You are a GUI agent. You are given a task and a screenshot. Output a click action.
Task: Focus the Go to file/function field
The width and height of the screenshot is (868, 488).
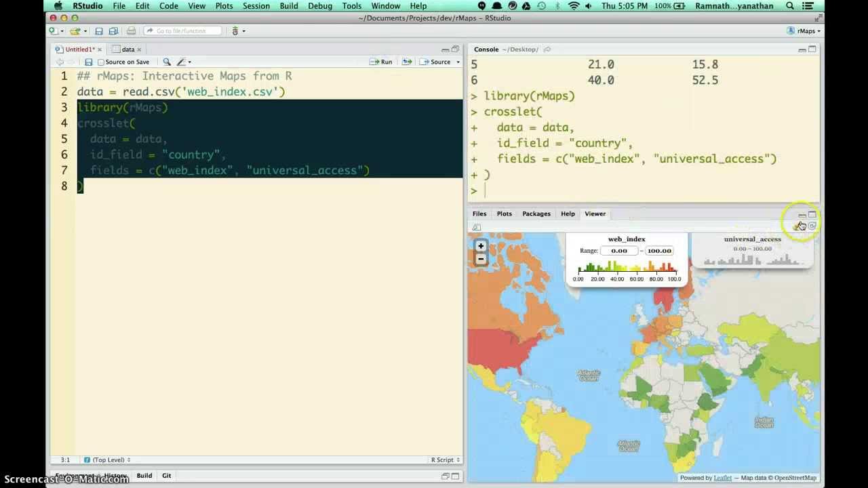pyautogui.click(x=183, y=31)
